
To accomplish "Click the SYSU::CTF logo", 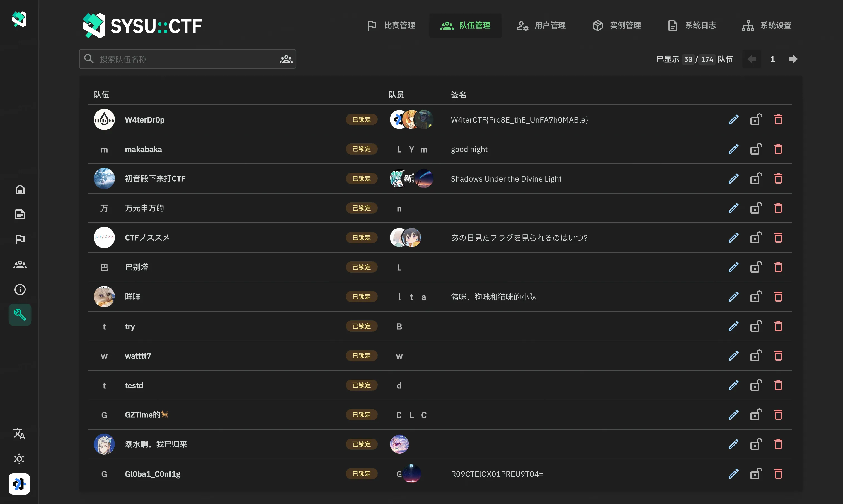I will point(142,25).
